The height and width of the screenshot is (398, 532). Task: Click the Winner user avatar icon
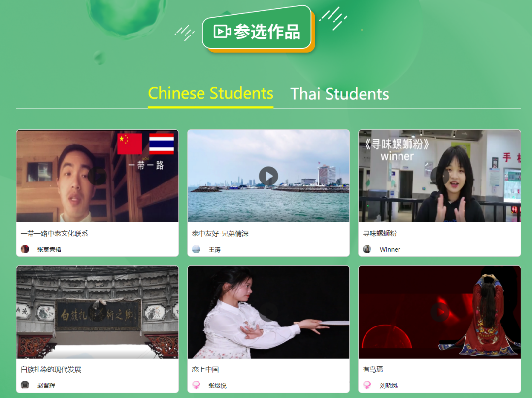367,249
